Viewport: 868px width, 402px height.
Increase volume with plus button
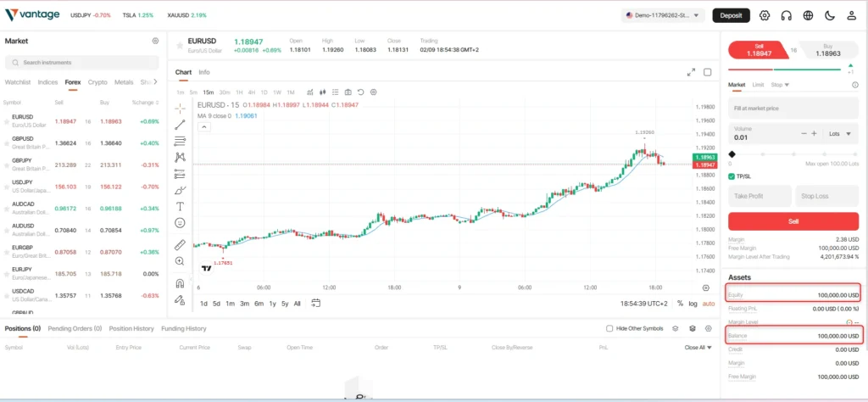(x=814, y=133)
